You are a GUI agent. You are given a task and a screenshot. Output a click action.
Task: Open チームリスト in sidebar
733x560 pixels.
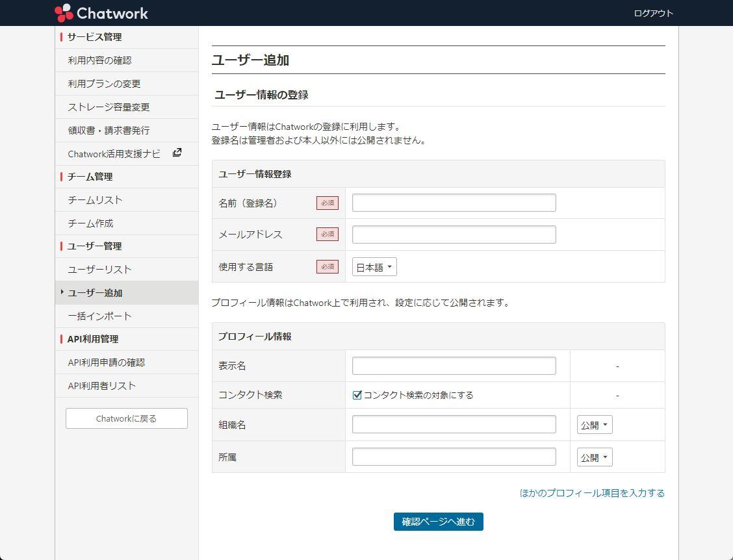click(x=95, y=200)
